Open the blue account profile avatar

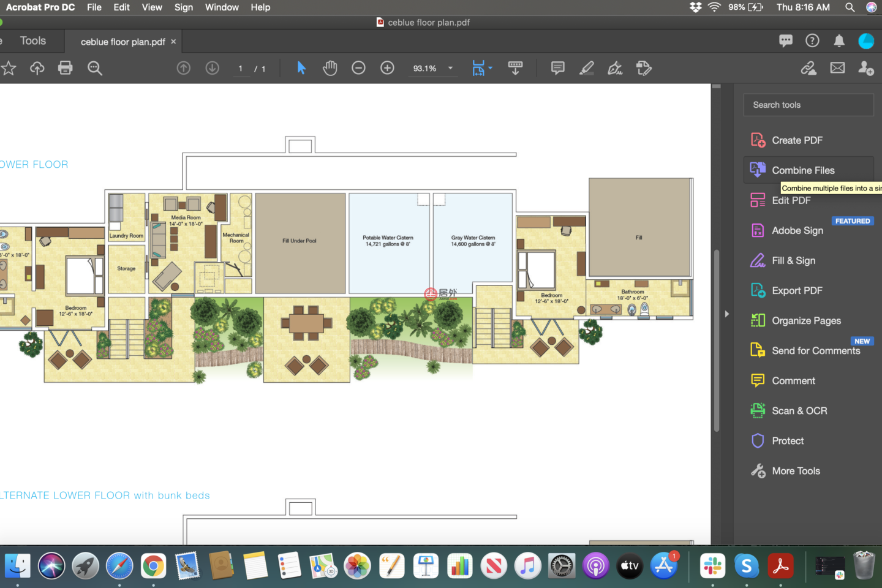pyautogui.click(x=866, y=41)
